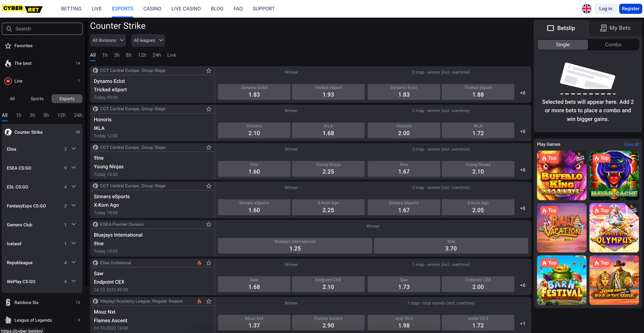Click the My Bets receipt icon
This screenshot has height=333, width=644.
coord(603,28)
